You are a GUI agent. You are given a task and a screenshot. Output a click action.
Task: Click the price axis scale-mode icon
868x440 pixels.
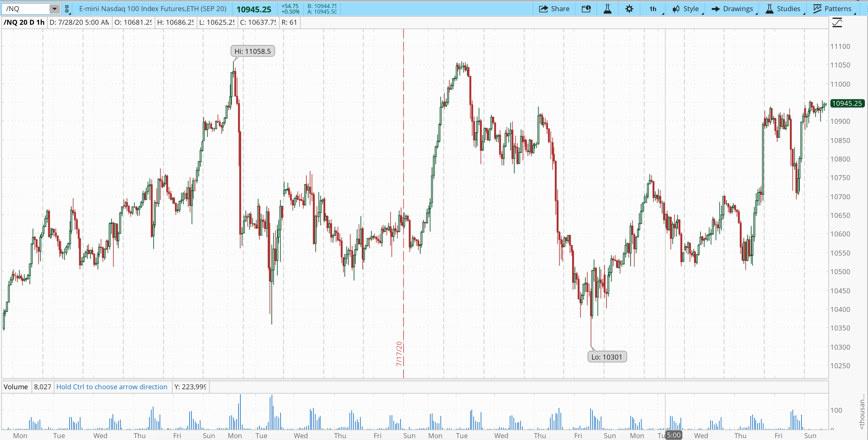(x=837, y=23)
